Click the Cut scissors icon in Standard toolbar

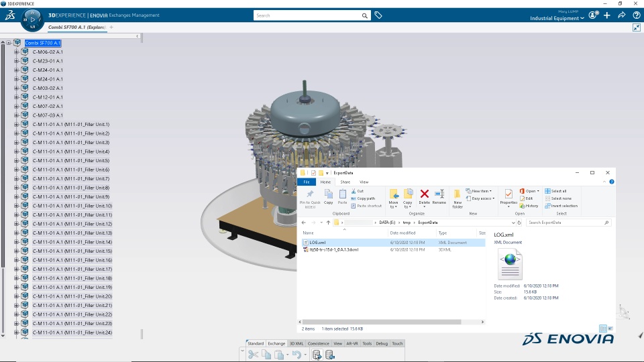[253, 355]
